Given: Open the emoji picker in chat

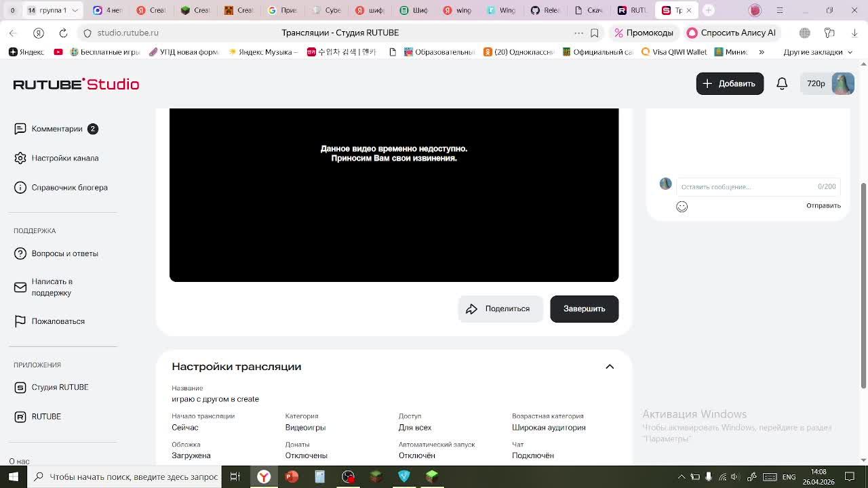Looking at the screenshot, I should click(x=682, y=207).
